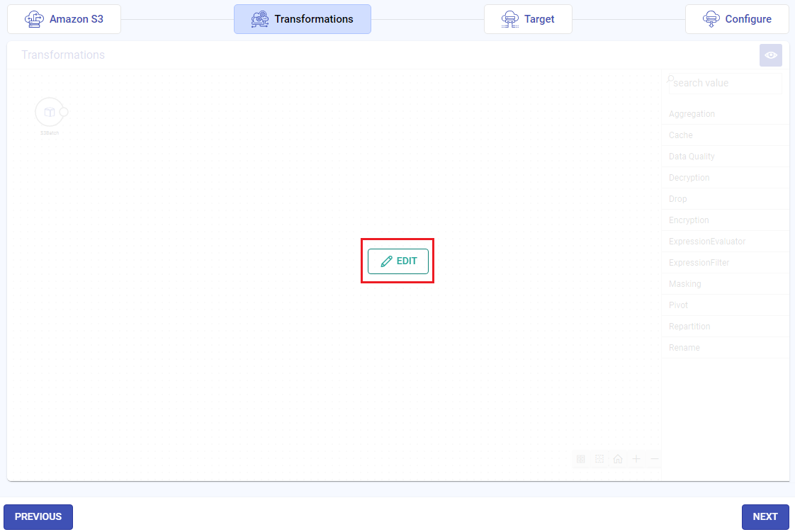Choose the Data Quality transformation
This screenshot has width=795, height=532.
692,157
